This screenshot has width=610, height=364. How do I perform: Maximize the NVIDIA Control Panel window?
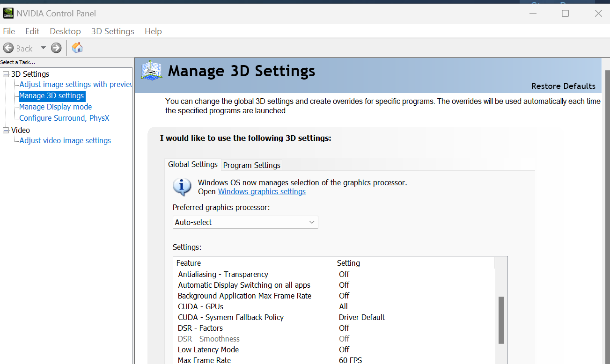click(565, 13)
